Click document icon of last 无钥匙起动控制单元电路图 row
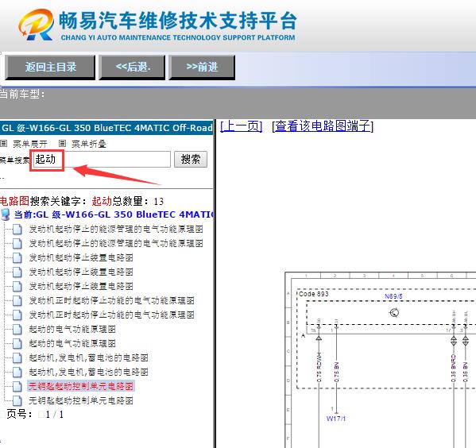Image resolution: width=476 pixels, height=448 pixels. tap(17, 400)
